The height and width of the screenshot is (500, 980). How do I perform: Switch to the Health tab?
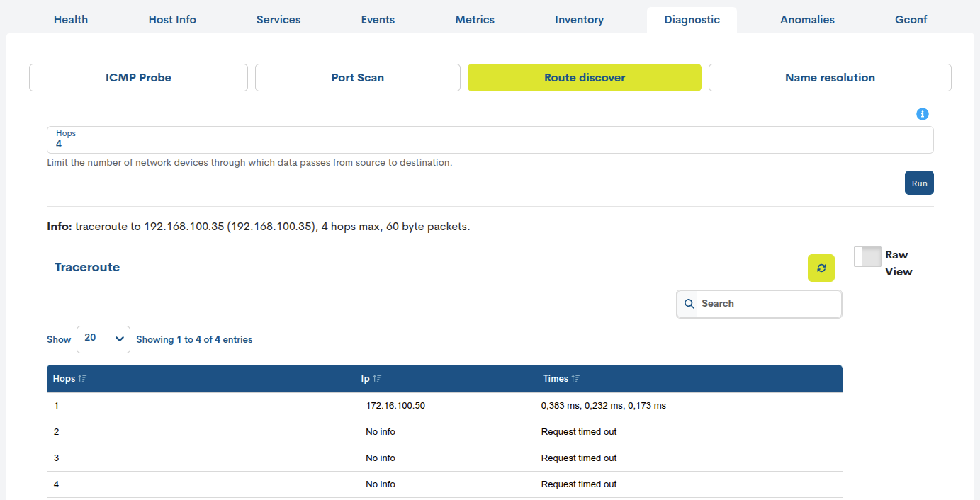tap(71, 20)
